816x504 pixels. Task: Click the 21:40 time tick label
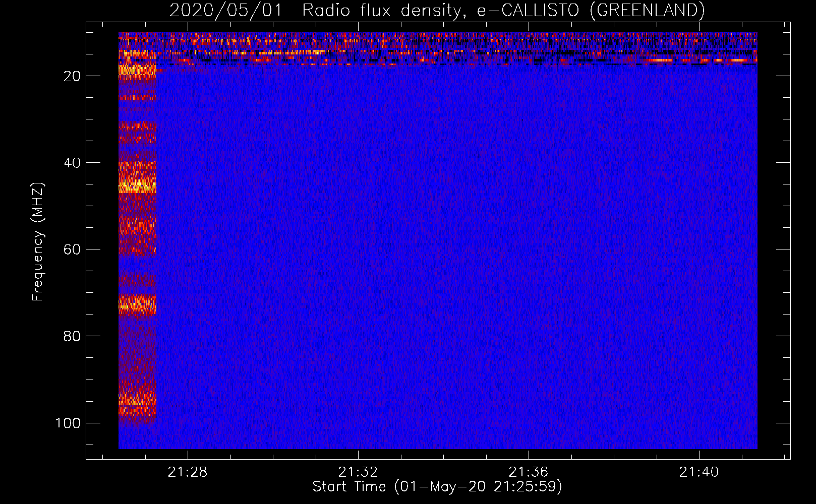699,472
